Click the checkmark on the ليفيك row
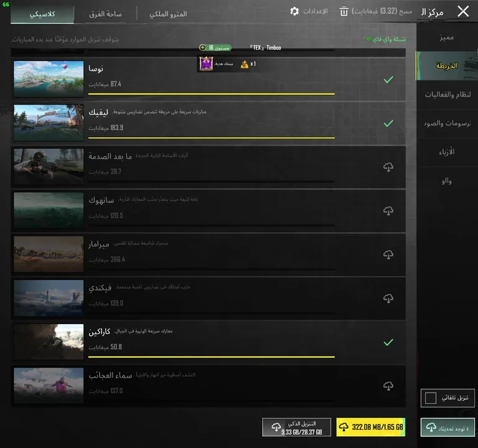This screenshot has height=448, width=478. click(x=388, y=123)
